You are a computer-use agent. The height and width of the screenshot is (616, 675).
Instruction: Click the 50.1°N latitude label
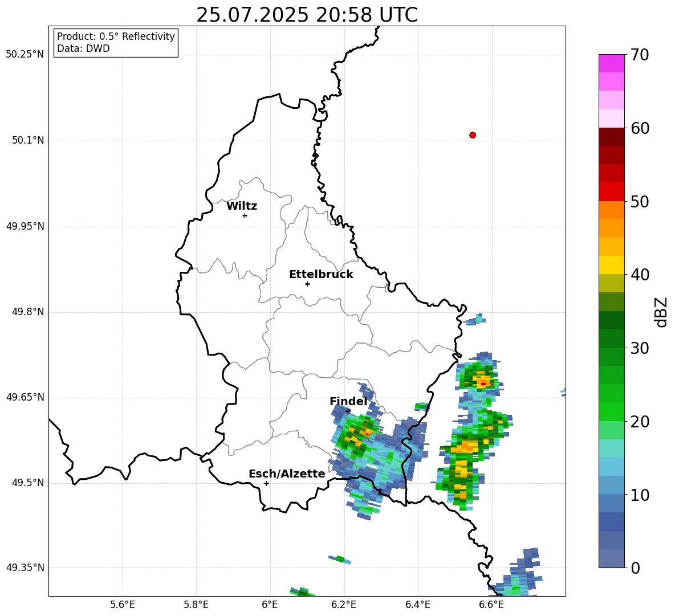28,140
